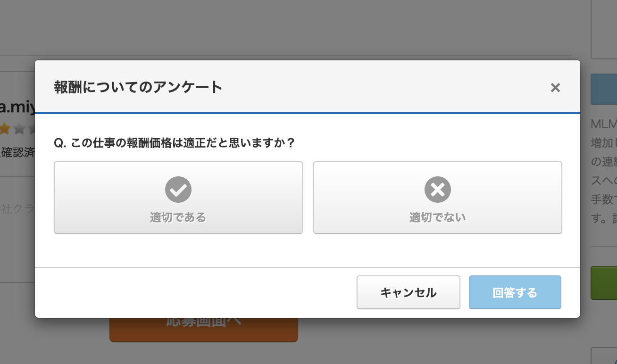Viewport: 617px width, 364px height.
Task: Close the survey dialog via the × icon
Action: coord(555,88)
